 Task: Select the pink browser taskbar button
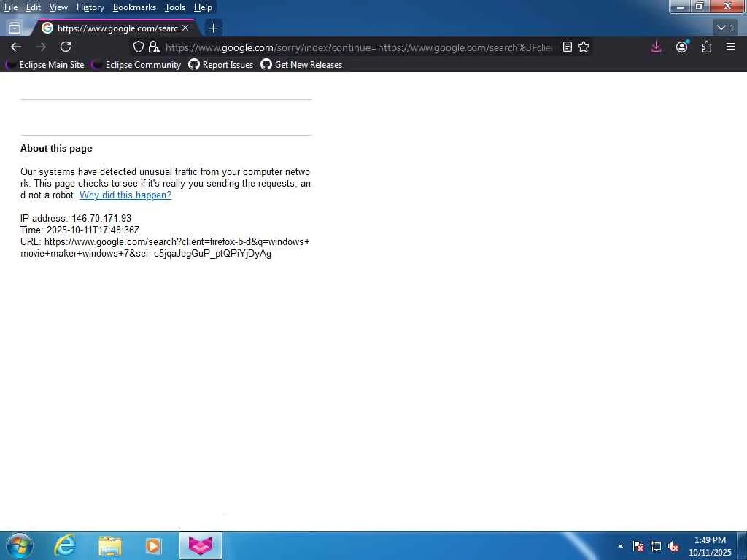pos(201,545)
